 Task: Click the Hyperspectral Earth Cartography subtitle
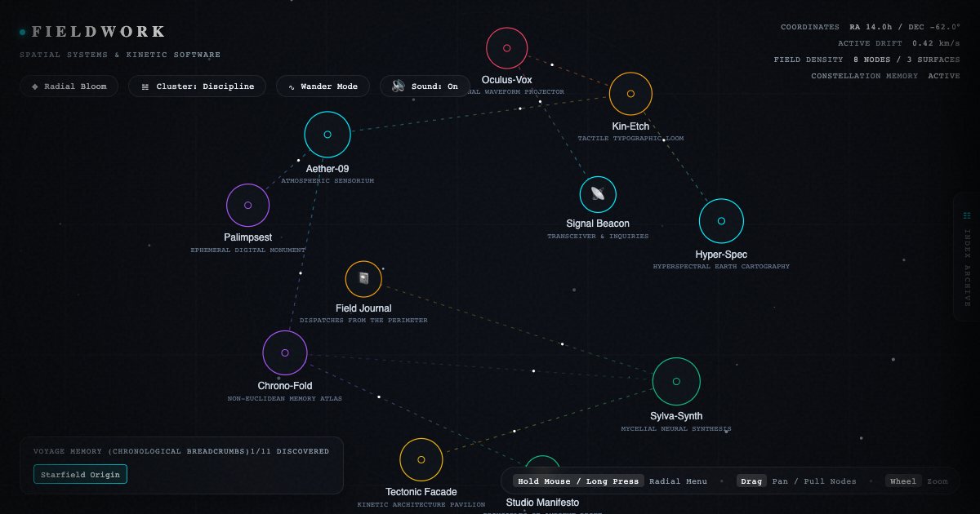721,266
